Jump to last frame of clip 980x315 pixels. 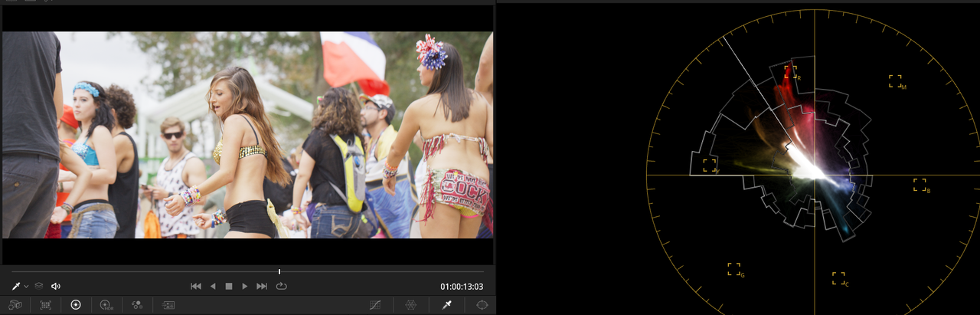click(x=262, y=286)
